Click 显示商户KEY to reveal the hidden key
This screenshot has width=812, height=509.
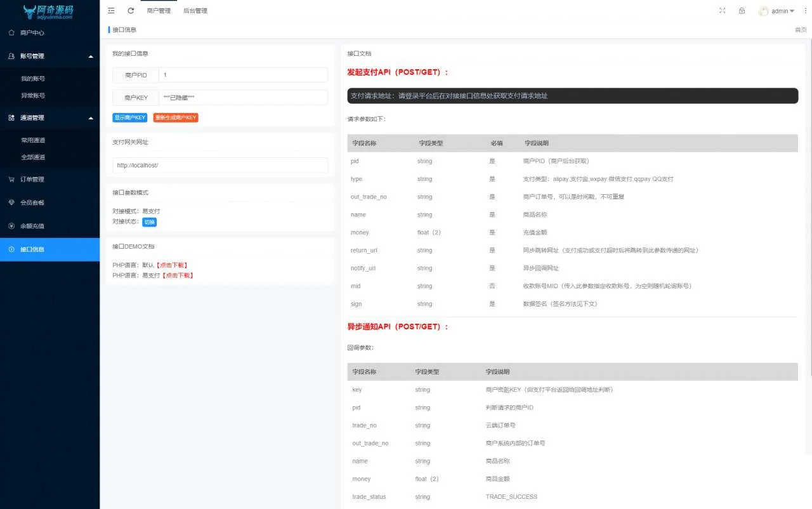pyautogui.click(x=129, y=117)
